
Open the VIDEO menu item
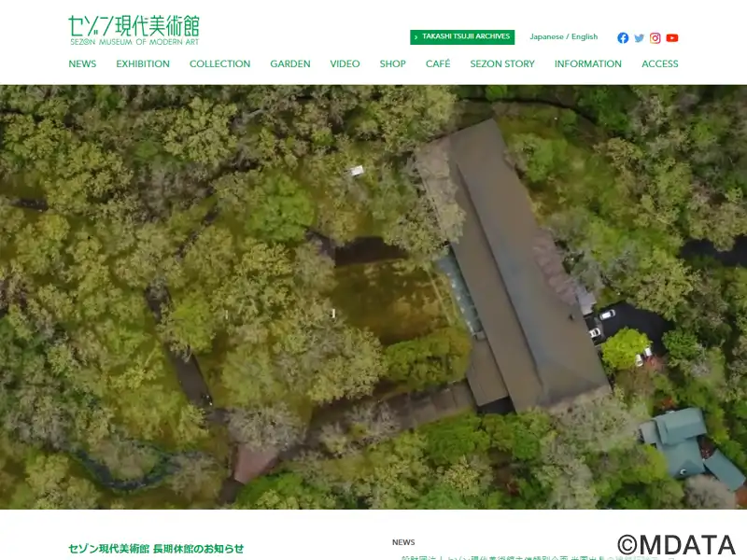pos(345,64)
